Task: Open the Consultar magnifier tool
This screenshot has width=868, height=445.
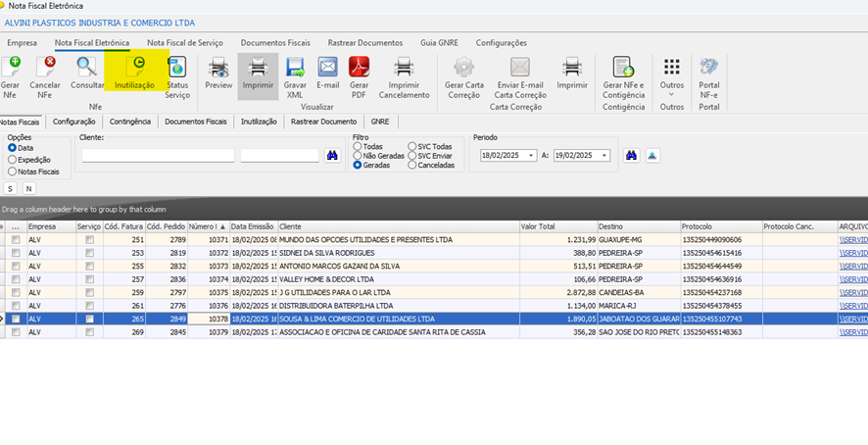Action: pyautogui.click(x=87, y=68)
